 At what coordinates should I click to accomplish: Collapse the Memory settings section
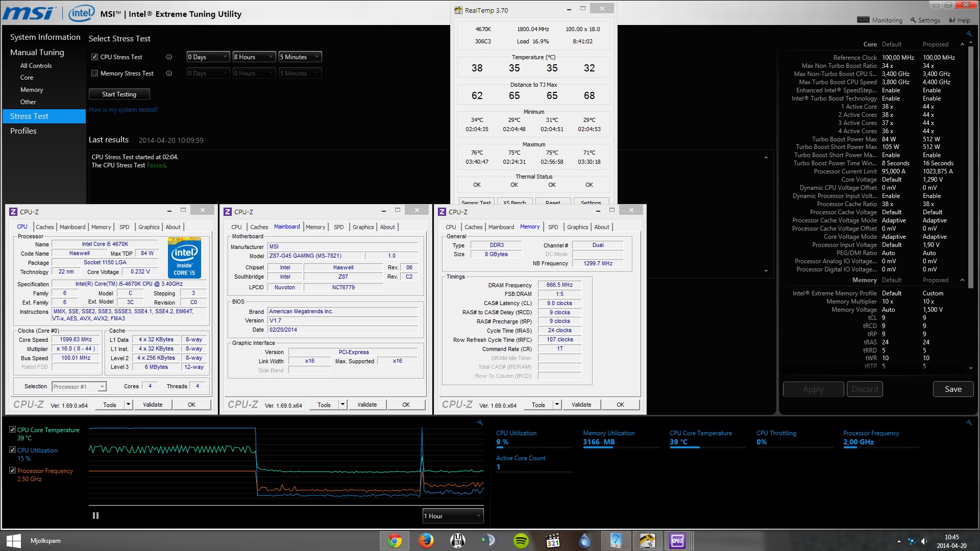point(963,280)
